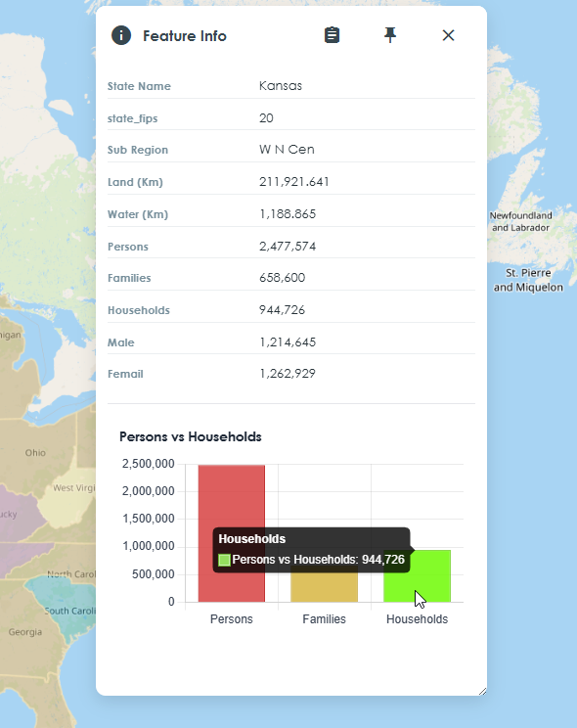The width and height of the screenshot is (577, 728).
Task: Click the red Persons bar
Action: tap(232, 533)
